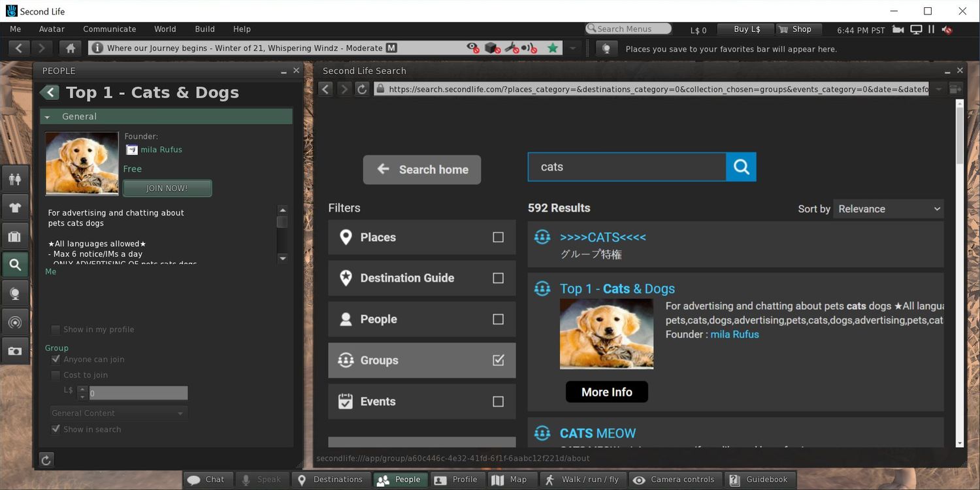Go back from Top 1 - Cats & Dogs group
This screenshot has height=490, width=980.
50,93
